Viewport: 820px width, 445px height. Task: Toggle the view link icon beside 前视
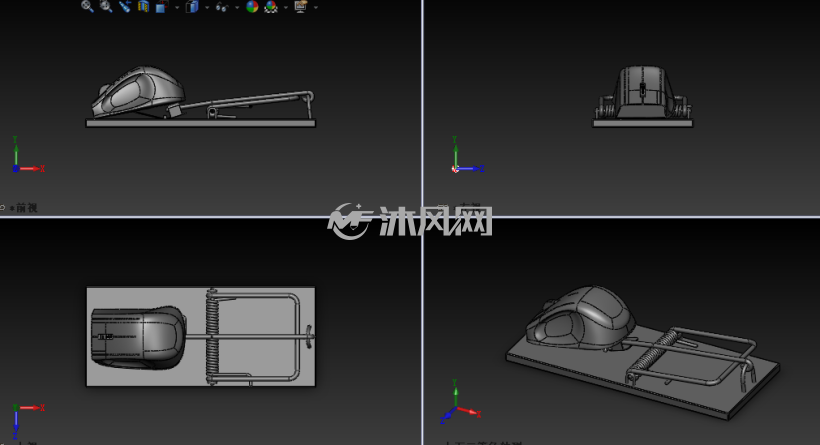coord(3,208)
